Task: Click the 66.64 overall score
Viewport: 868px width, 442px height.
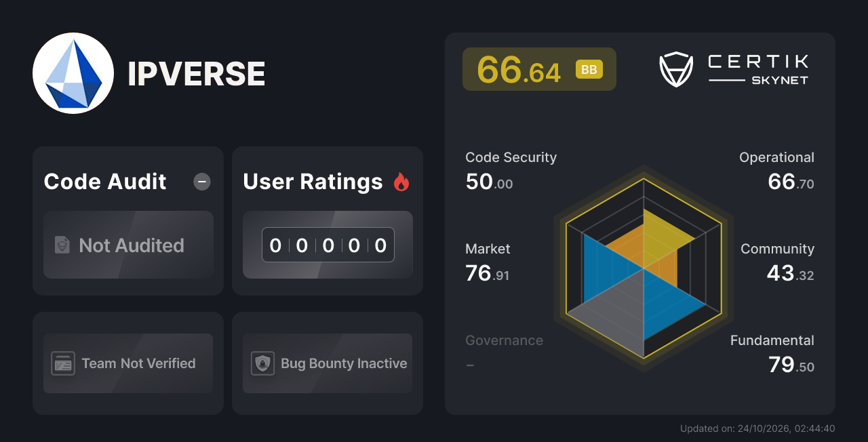Action: [x=519, y=69]
